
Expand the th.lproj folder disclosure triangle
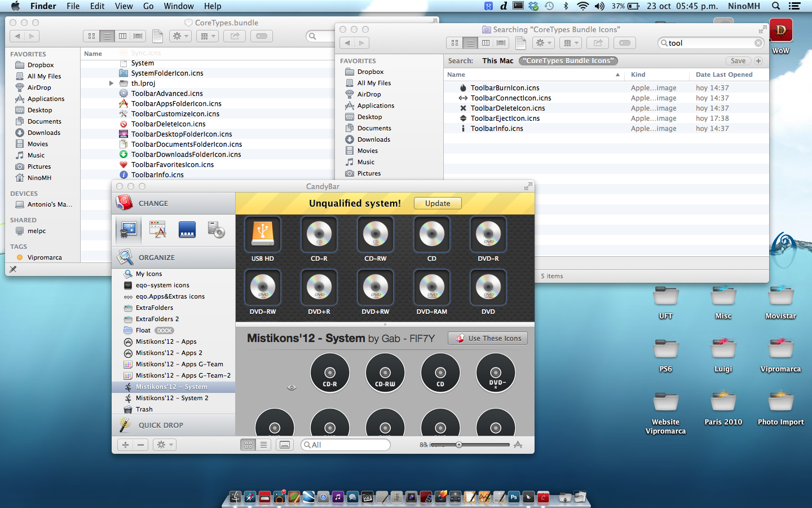coord(112,84)
